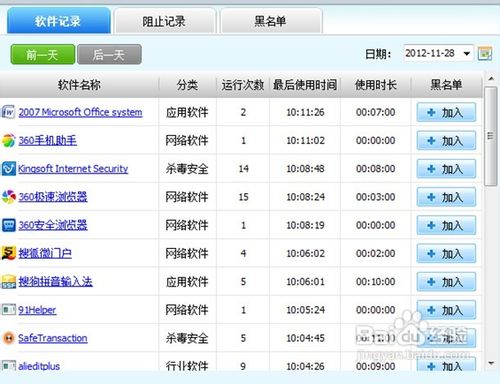Click the grey 后一天 button
Image resolution: width=500 pixels, height=384 pixels.
pyautogui.click(x=109, y=54)
